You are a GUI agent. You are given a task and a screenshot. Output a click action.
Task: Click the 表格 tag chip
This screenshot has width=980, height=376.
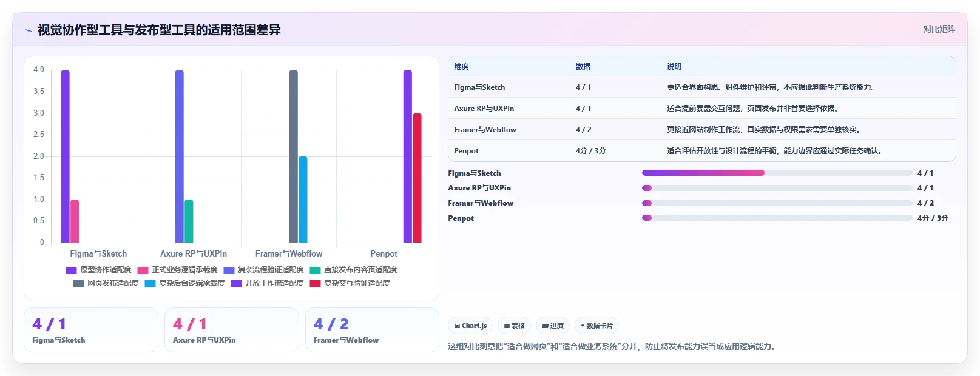click(515, 326)
